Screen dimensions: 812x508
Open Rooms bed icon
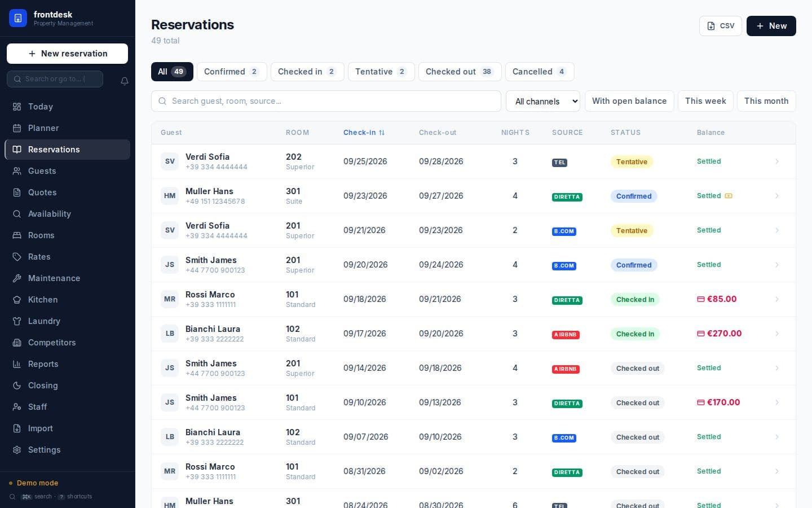click(x=17, y=235)
